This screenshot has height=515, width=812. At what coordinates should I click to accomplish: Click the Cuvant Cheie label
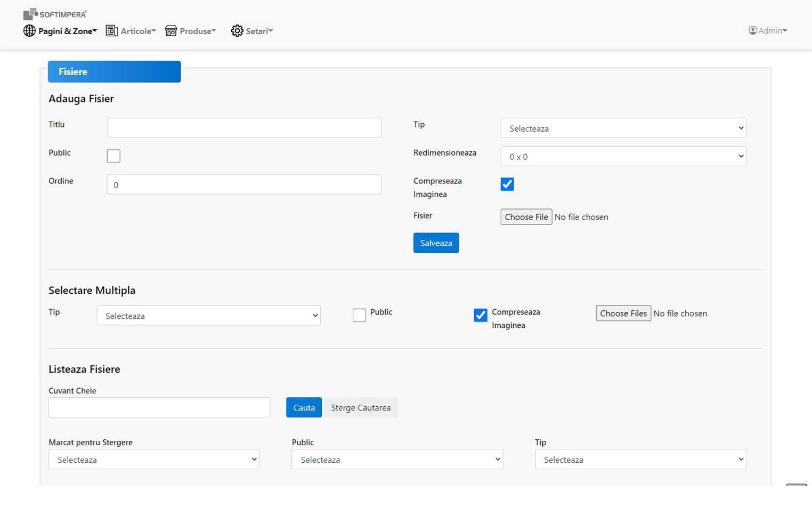click(72, 391)
